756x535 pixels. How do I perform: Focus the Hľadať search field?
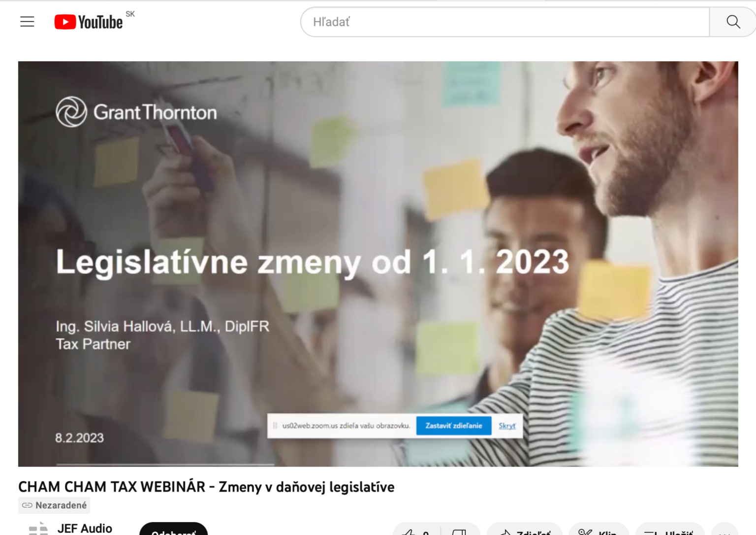504,22
